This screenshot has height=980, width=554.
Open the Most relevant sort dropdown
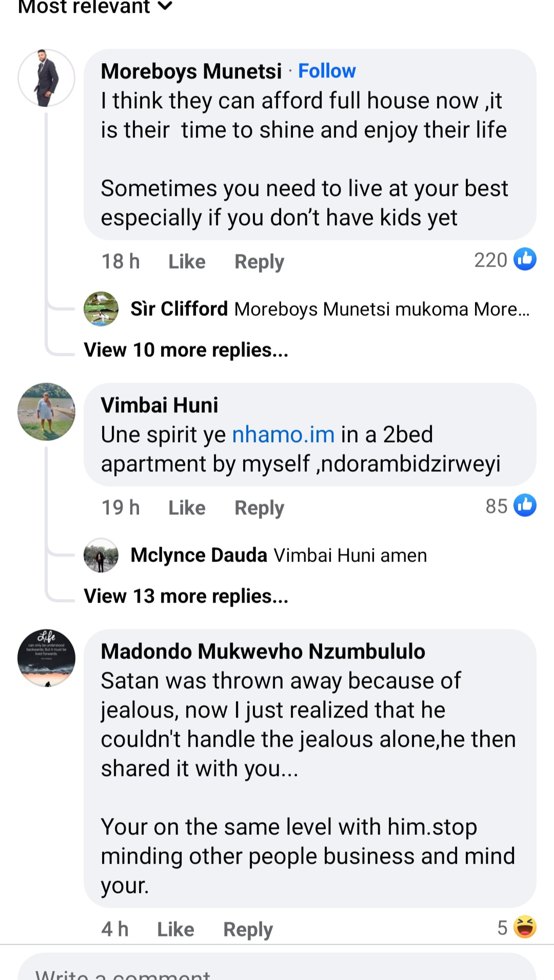95,7
